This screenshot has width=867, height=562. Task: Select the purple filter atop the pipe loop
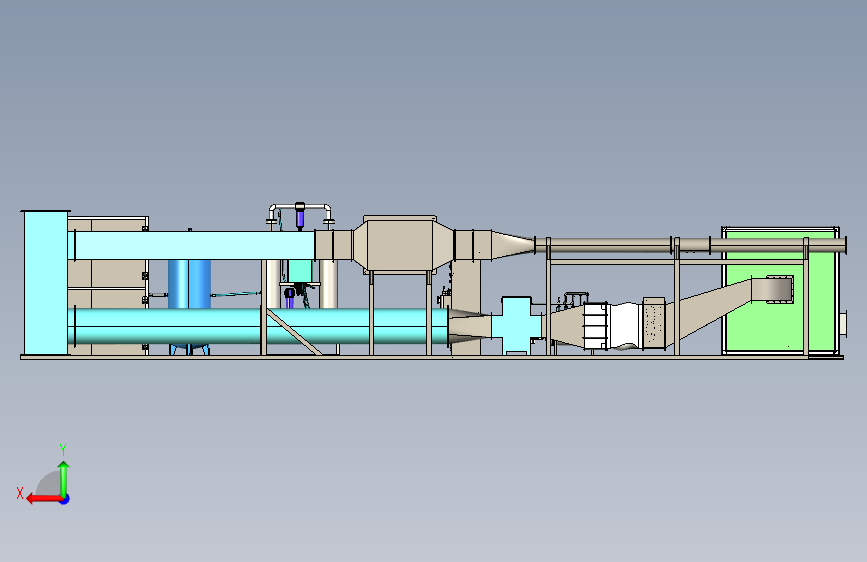300,216
